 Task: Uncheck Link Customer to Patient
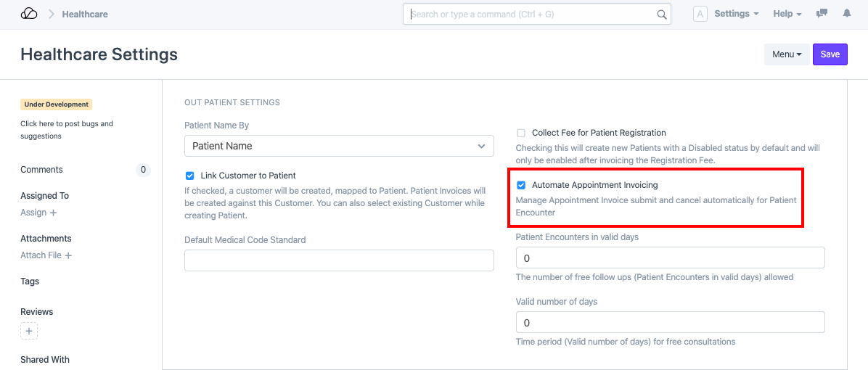point(190,176)
